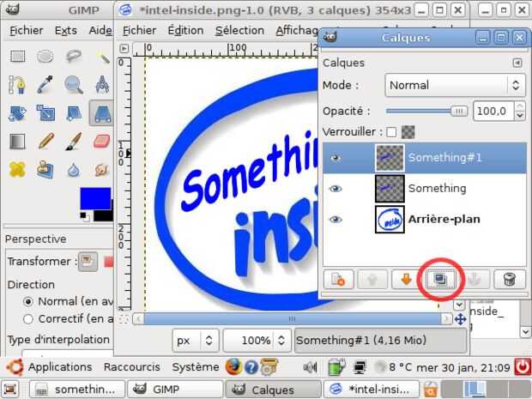Image resolution: width=532 pixels, height=399 pixels.
Task: Select the Pencil tool
Action: pos(45,141)
